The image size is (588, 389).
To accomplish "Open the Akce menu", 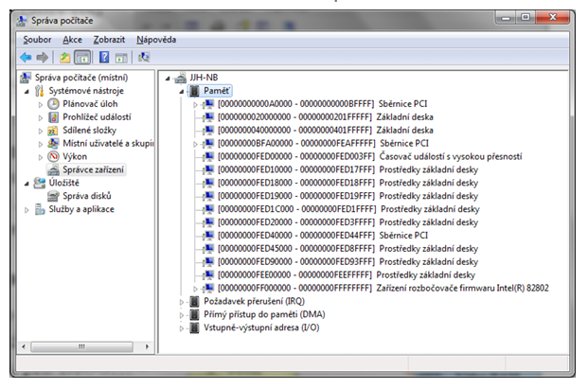I will [73, 40].
